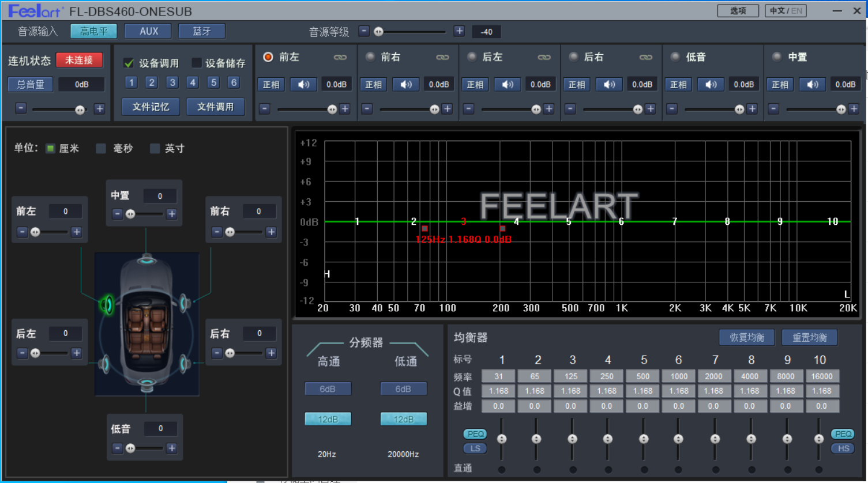This screenshot has width=868, height=483.
Task: Decrease 中置 channel gain with minus button
Action: click(774, 108)
